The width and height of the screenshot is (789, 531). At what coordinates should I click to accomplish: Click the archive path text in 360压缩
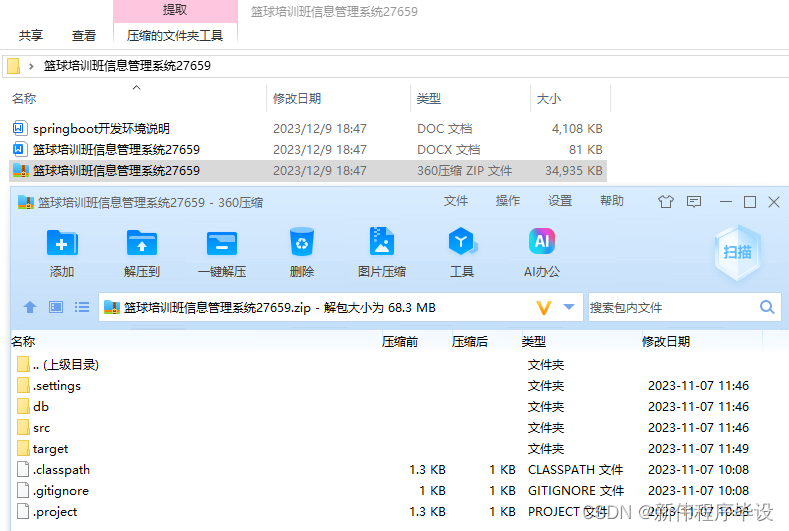[280, 307]
